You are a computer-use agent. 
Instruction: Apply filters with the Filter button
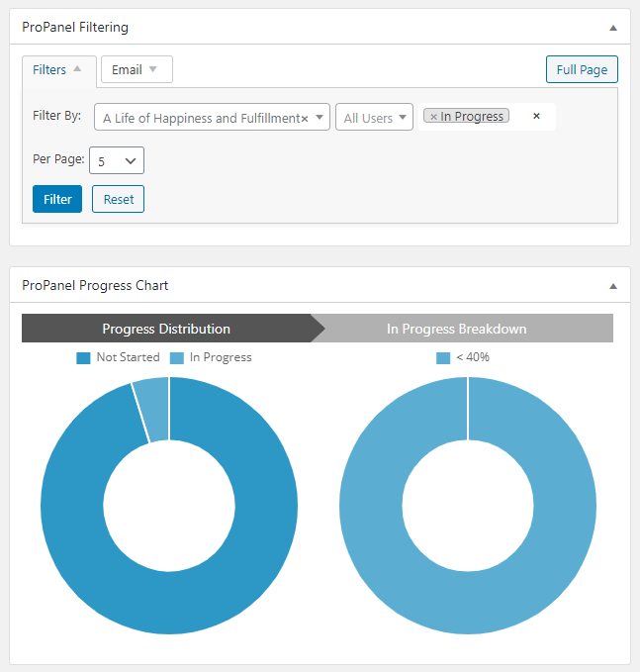[57, 199]
